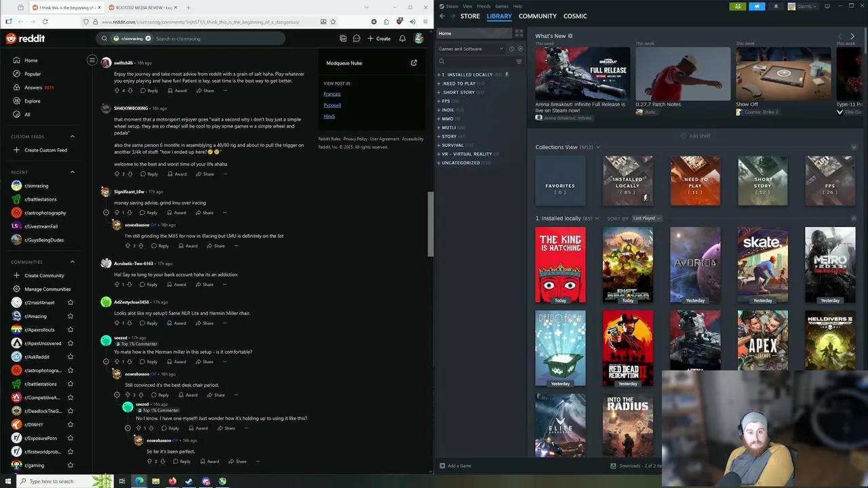Screen dimensions: 868x488
Task: Open Steam Big Picture mode icon
Action: (x=827, y=6)
